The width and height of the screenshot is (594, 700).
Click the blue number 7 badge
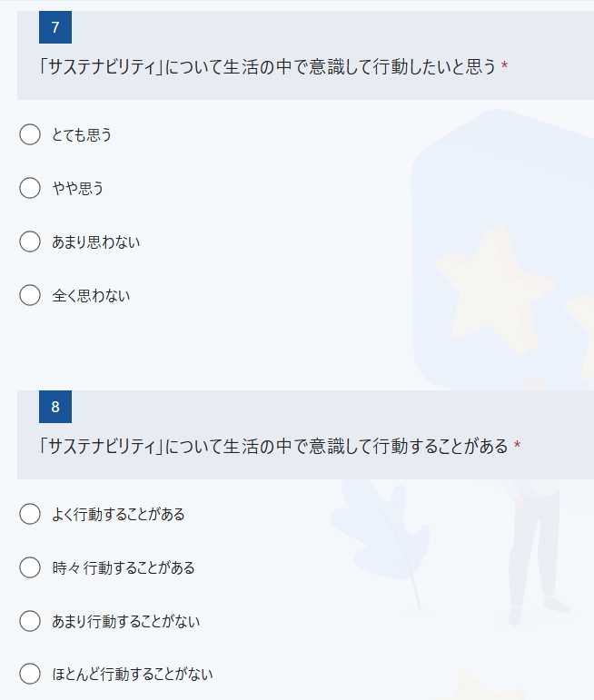[55, 27]
